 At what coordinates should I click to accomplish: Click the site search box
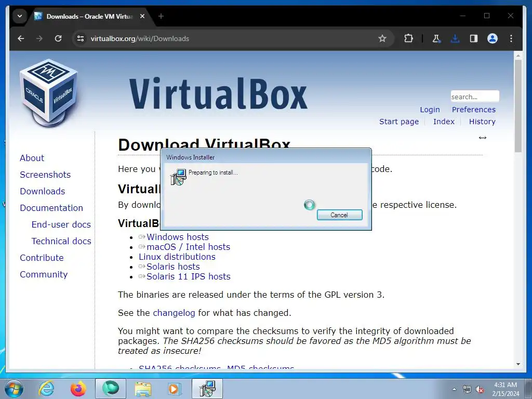coord(475,96)
